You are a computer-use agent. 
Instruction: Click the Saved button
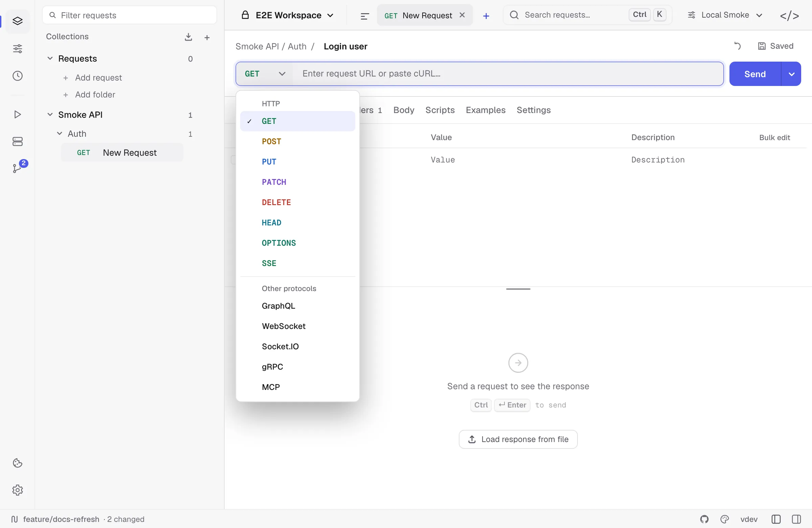[775, 46]
